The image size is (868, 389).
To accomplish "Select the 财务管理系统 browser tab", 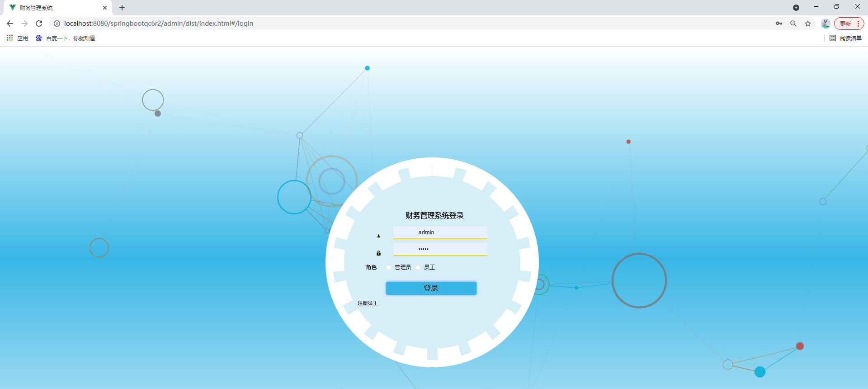I will pyautogui.click(x=54, y=8).
